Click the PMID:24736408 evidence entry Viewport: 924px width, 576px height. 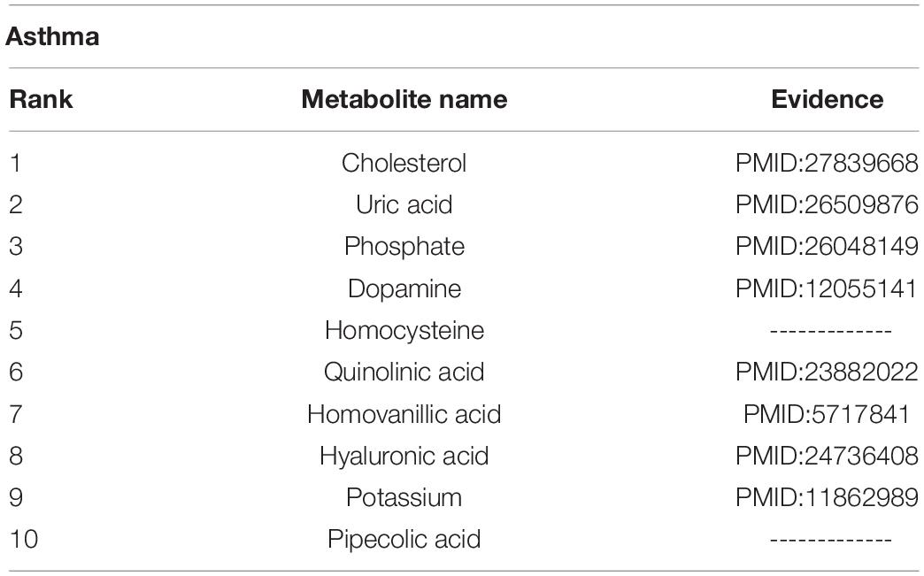[827, 456]
